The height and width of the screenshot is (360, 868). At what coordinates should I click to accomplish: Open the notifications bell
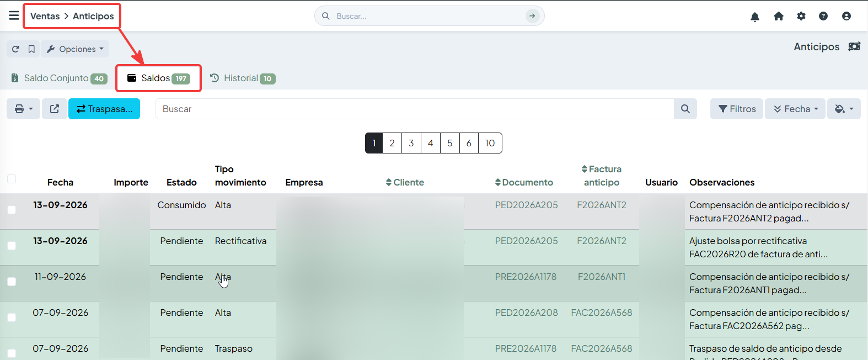pos(755,17)
